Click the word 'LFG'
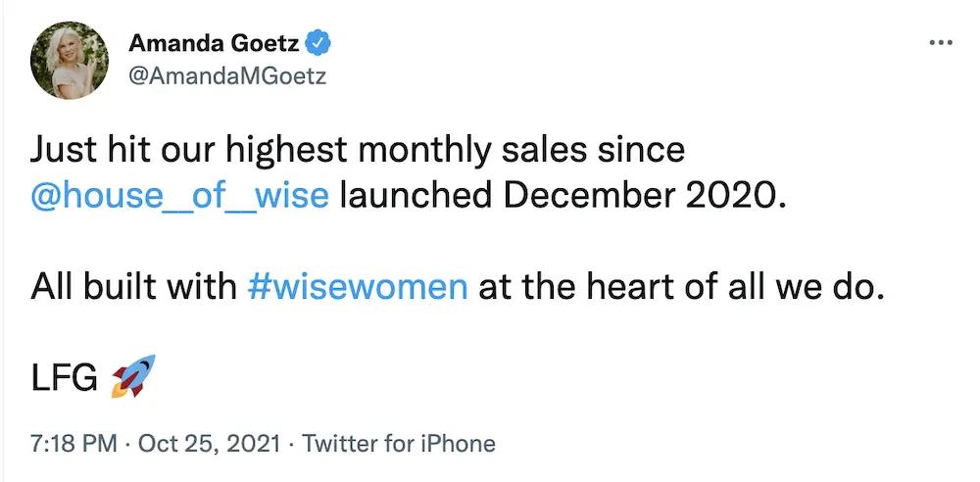 coord(65,378)
